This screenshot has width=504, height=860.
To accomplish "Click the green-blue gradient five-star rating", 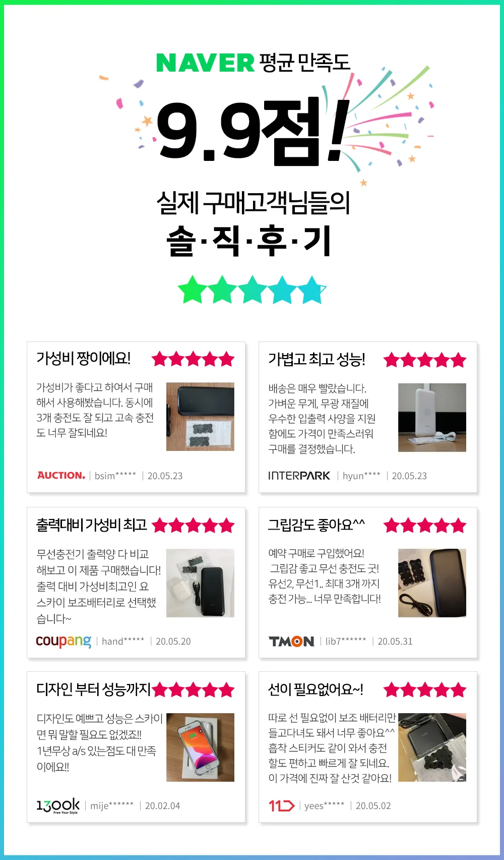I will click(252, 290).
